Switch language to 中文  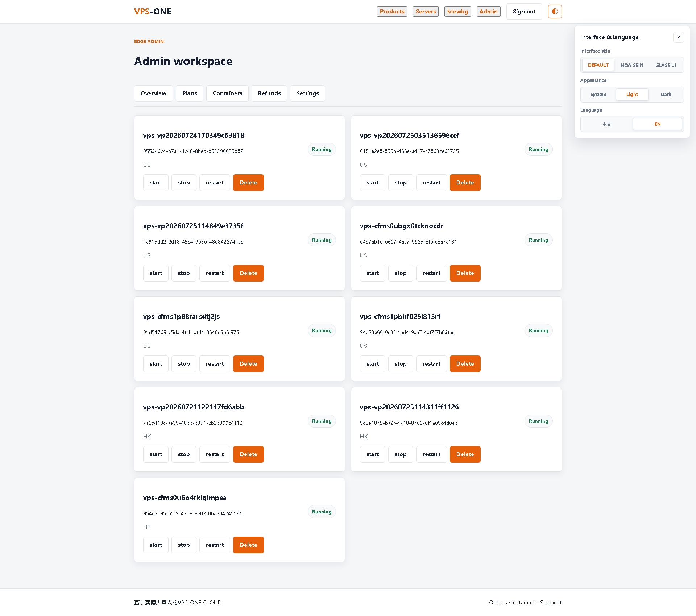point(606,124)
